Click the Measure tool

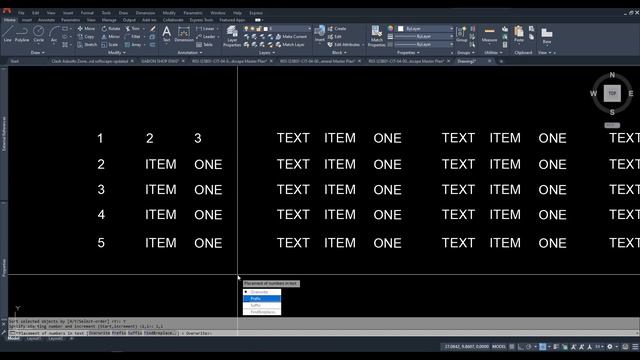[489, 34]
